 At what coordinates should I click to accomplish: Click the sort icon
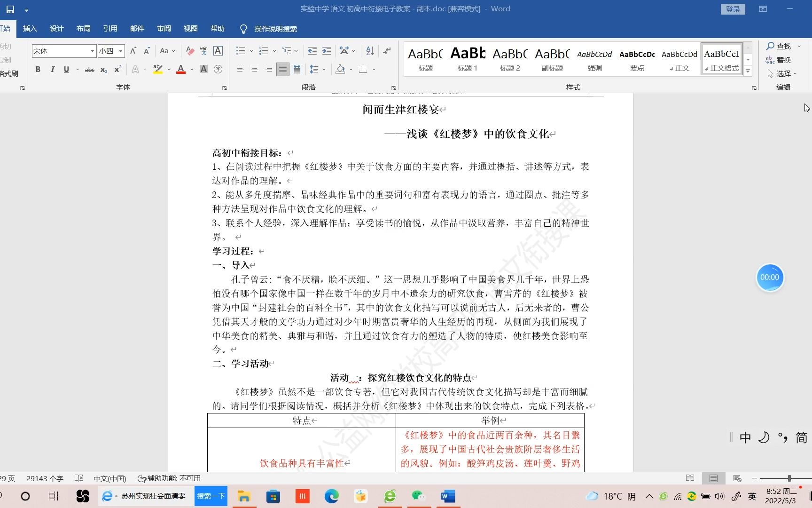[x=370, y=51]
